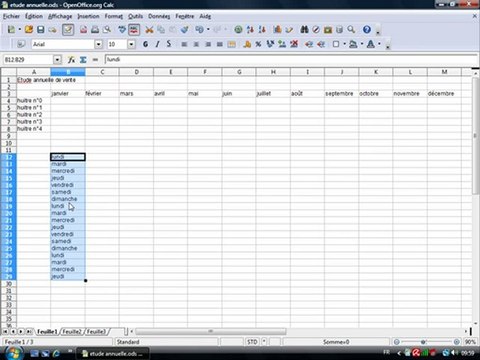Open the Zoom magnifier tool
The width and height of the screenshot is (480, 360).
(351, 30)
